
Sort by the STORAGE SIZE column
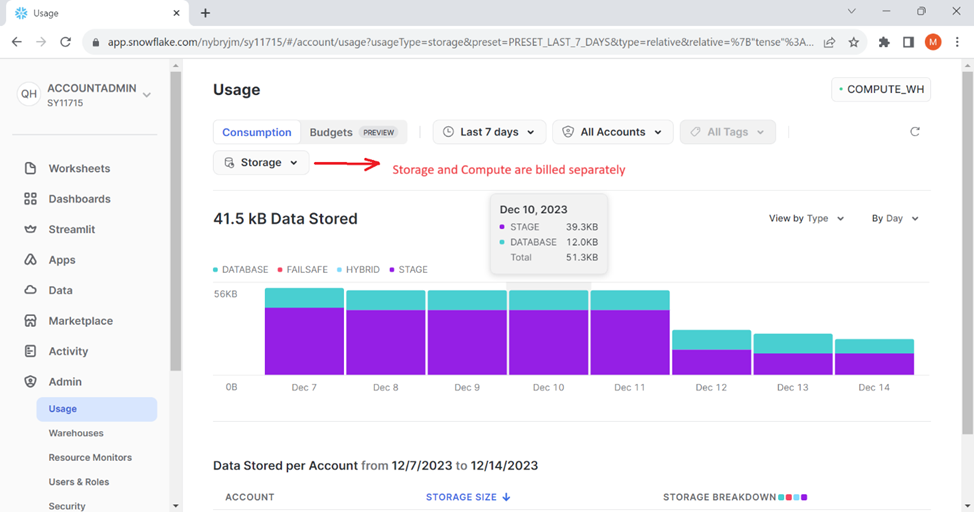pyautogui.click(x=467, y=497)
